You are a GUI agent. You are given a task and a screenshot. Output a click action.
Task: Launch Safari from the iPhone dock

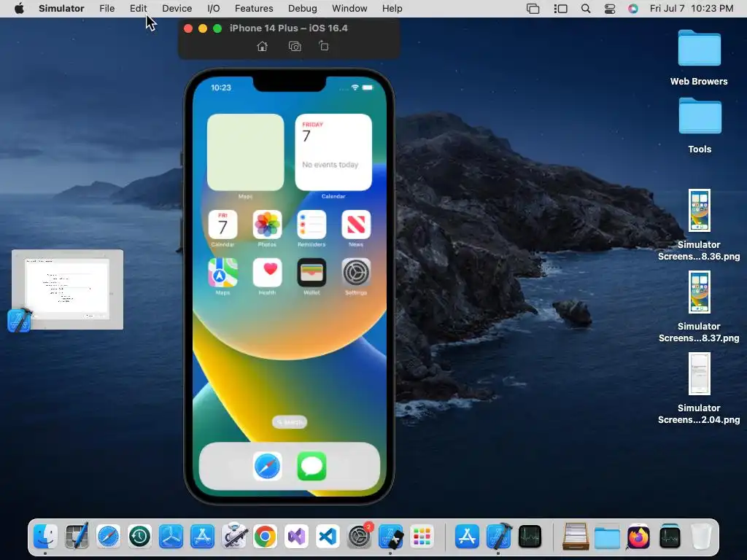click(x=267, y=466)
